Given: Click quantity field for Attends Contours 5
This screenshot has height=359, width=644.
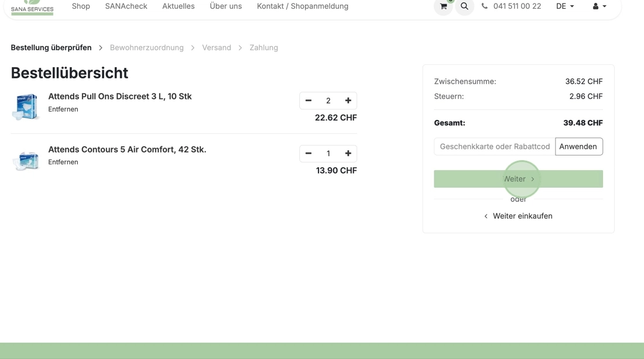Looking at the screenshot, I should 328,153.
